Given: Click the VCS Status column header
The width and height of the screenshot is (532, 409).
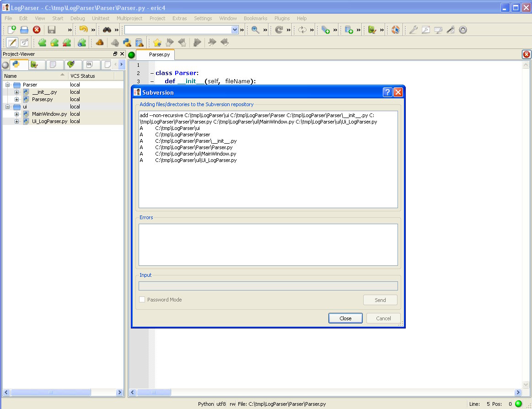Looking at the screenshot, I should [x=82, y=76].
